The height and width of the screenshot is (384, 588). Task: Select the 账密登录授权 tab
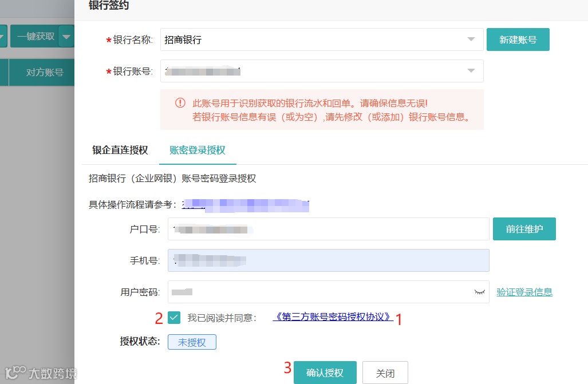click(198, 150)
